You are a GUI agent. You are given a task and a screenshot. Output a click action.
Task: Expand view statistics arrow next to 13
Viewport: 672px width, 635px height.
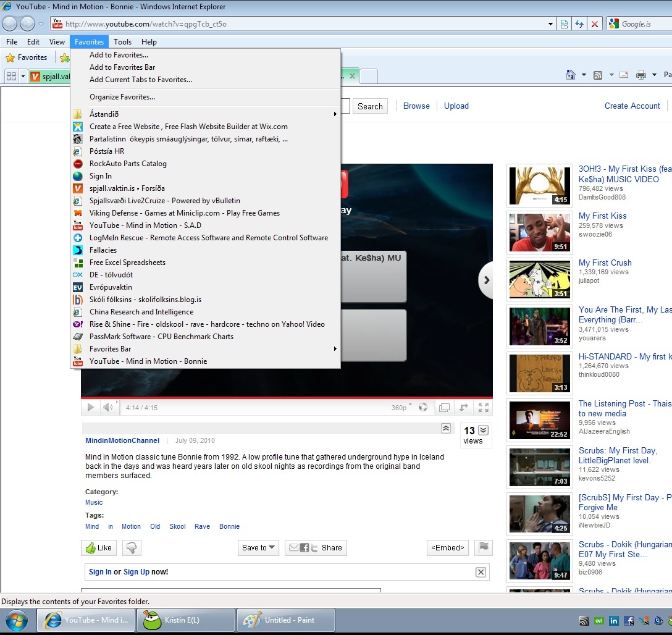click(x=484, y=430)
